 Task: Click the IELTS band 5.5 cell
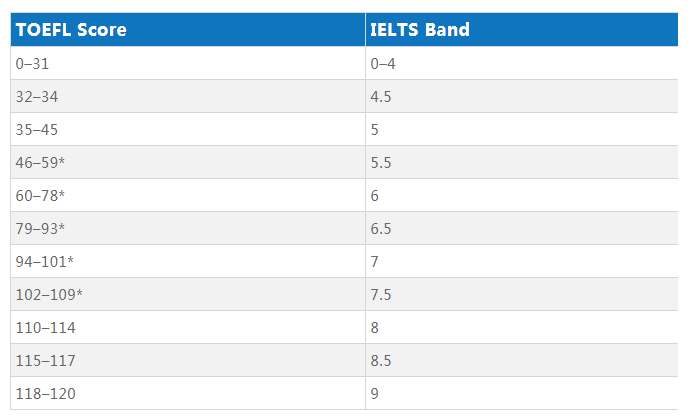point(522,162)
